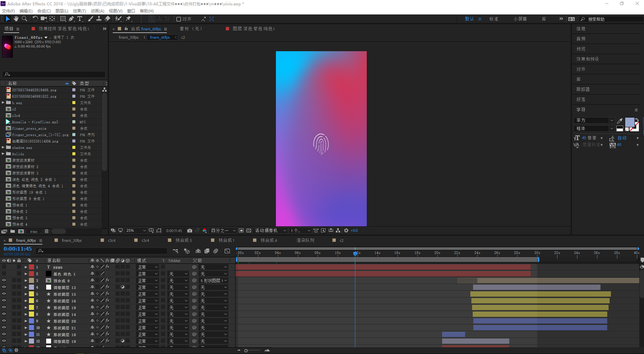Expand the 预览 preview panel
Screen dimensions: 644x354
tap(581, 49)
